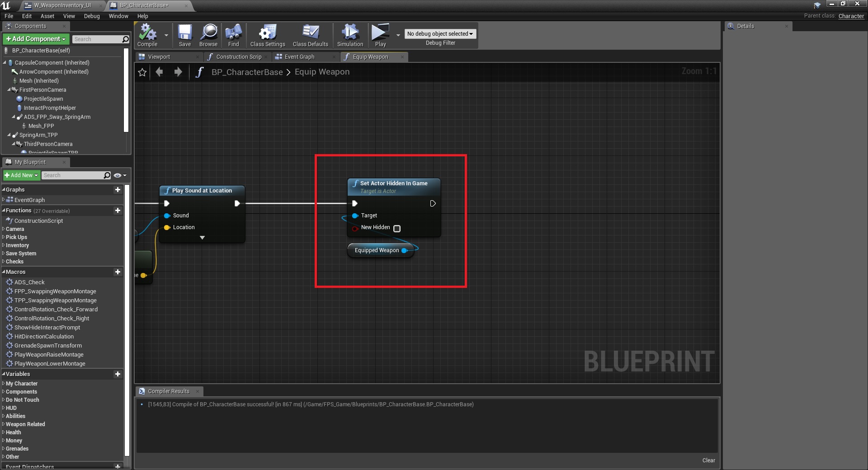Toggle My Blueprint view options eye
868x470 pixels.
pos(119,175)
